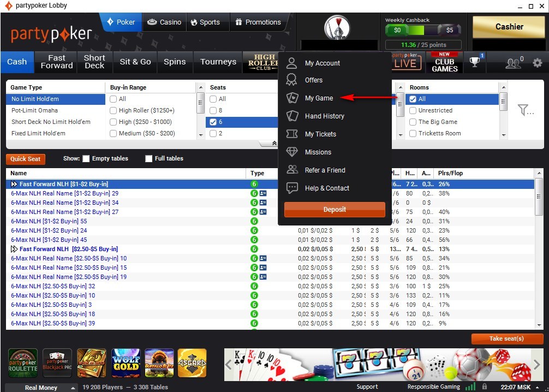Open the friends list icon
This screenshot has height=392, width=549.
[514, 62]
